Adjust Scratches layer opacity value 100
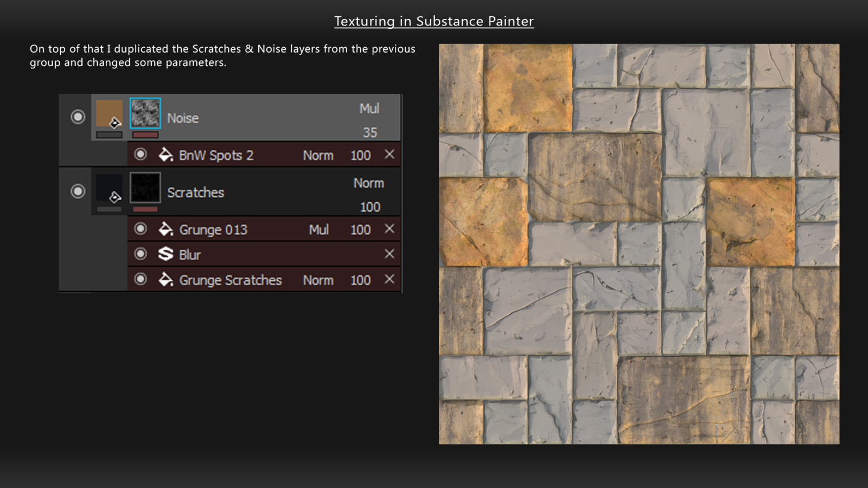868x488 pixels. coord(370,207)
